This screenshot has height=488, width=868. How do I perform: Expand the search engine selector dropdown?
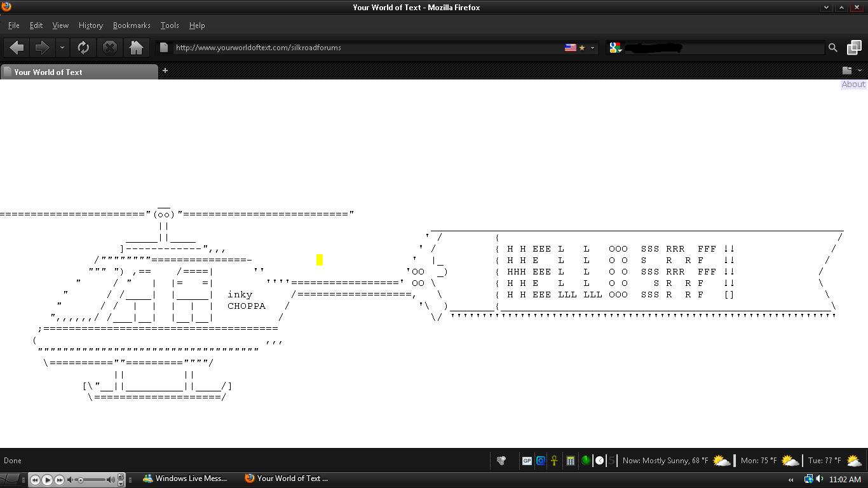[x=615, y=48]
